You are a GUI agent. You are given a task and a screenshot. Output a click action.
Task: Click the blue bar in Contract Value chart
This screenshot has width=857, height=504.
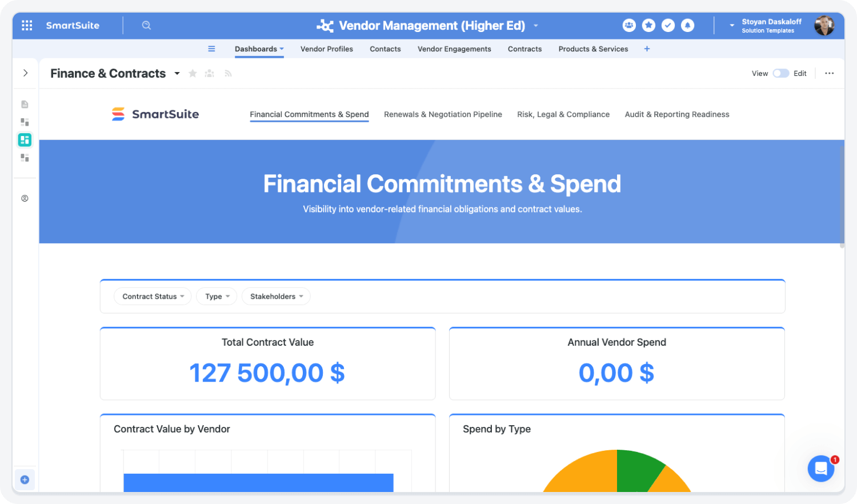258,483
